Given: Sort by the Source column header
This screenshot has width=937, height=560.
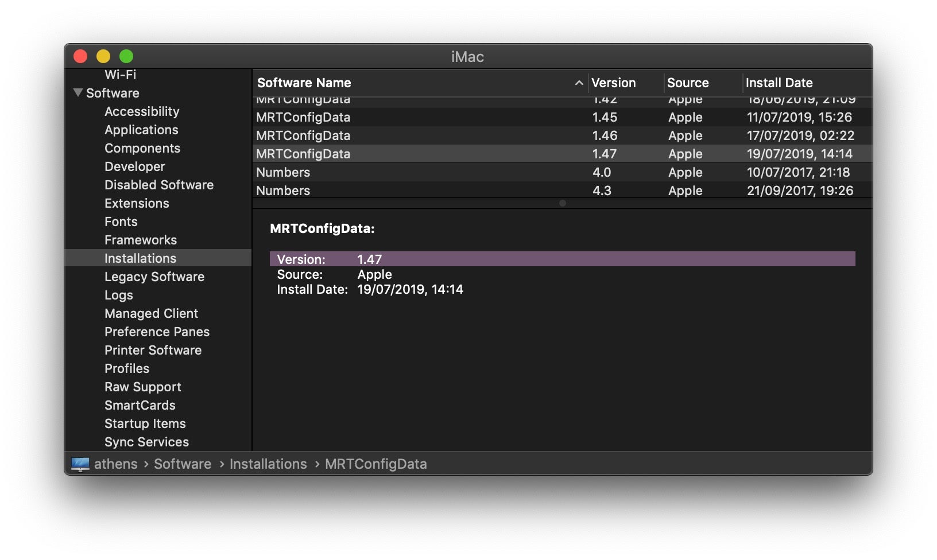Looking at the screenshot, I should (x=688, y=83).
